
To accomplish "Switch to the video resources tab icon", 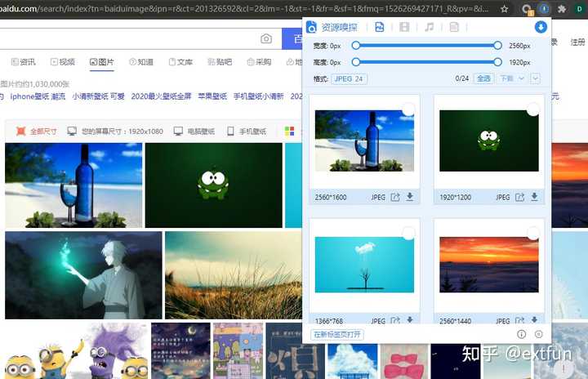I will point(404,27).
